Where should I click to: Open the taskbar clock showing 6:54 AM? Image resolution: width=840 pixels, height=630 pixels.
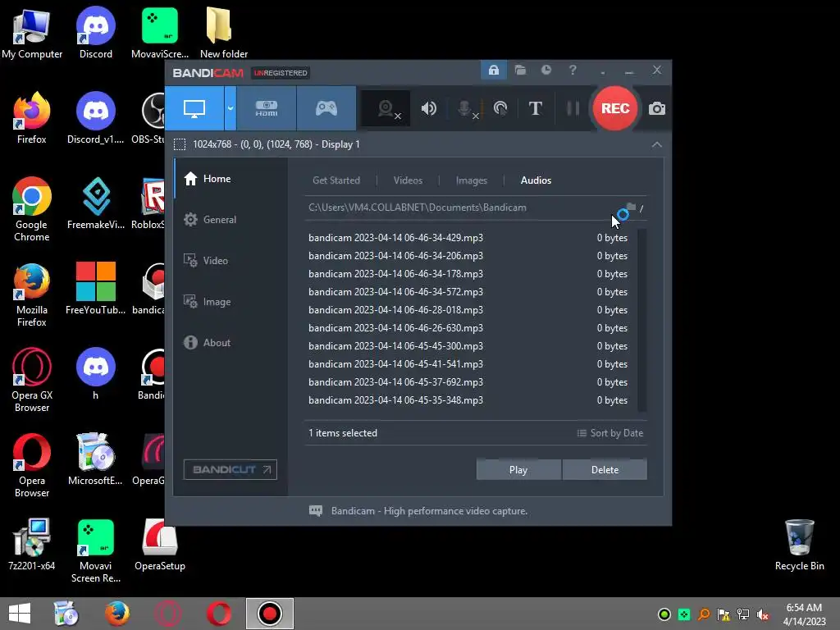click(x=804, y=614)
